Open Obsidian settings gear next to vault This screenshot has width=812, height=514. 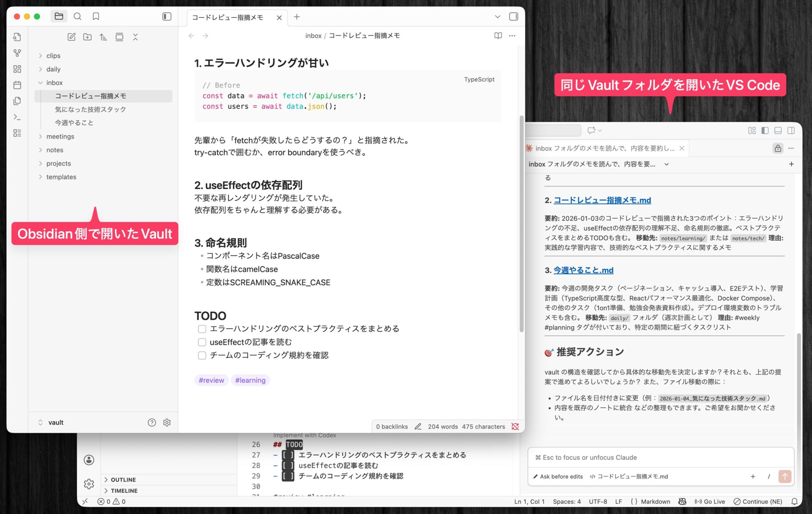(x=167, y=422)
